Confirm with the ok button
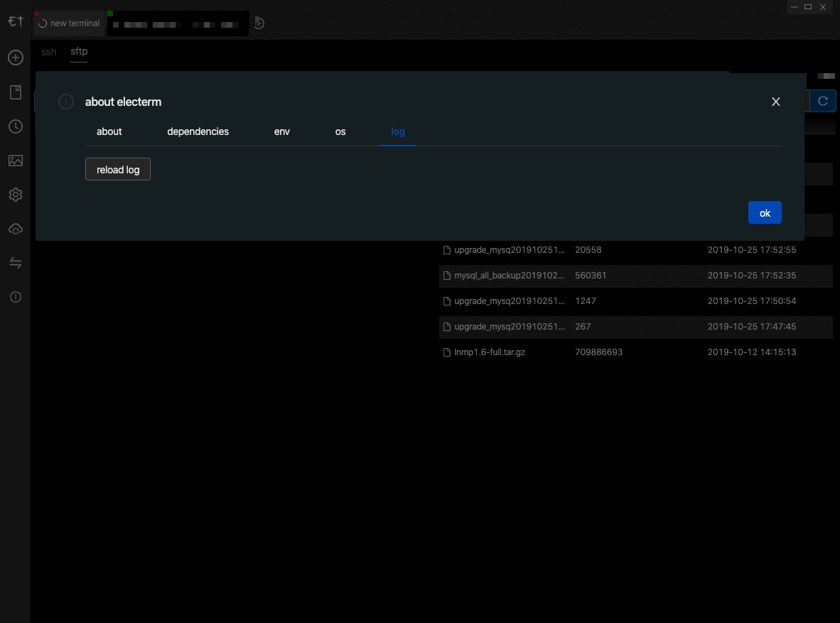Screen dimensions: 840x623 (x=765, y=212)
